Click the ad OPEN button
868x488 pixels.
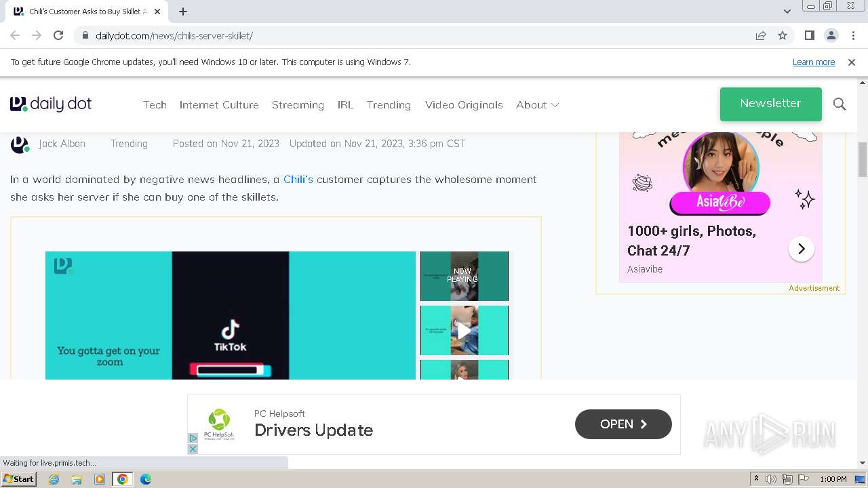623,424
